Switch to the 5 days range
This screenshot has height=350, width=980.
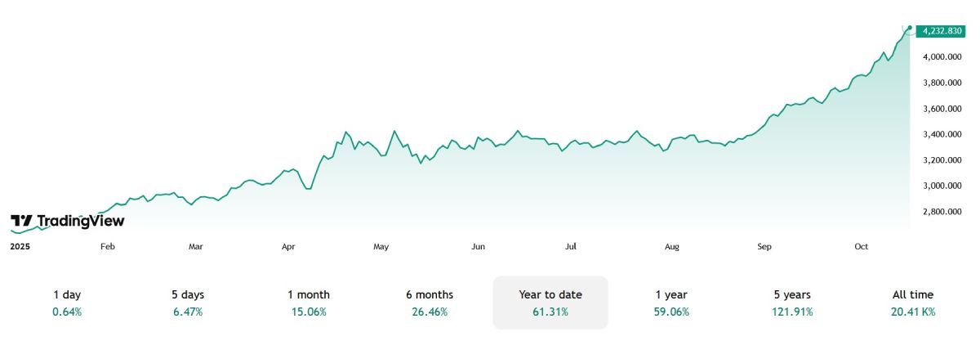186,303
